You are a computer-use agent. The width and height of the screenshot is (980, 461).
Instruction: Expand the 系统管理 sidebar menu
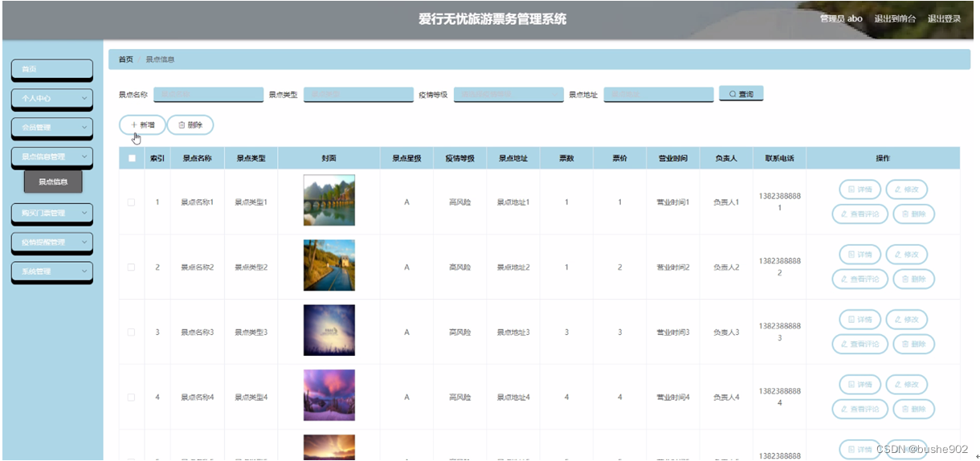[52, 271]
